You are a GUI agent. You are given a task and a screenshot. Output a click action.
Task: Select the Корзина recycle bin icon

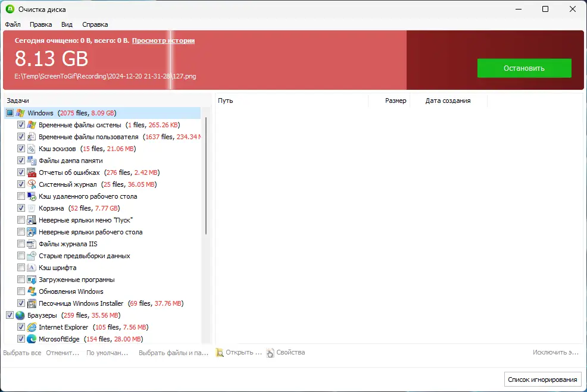pyautogui.click(x=31, y=208)
